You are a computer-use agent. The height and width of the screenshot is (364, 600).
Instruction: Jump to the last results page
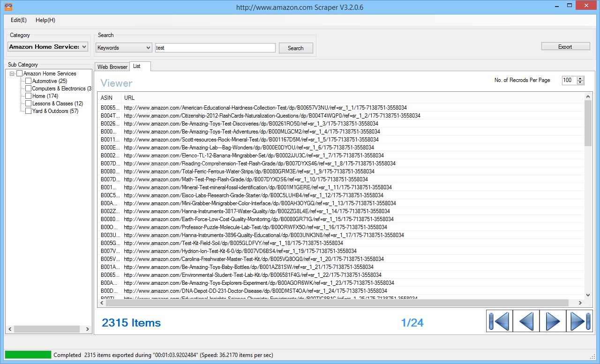point(579,321)
